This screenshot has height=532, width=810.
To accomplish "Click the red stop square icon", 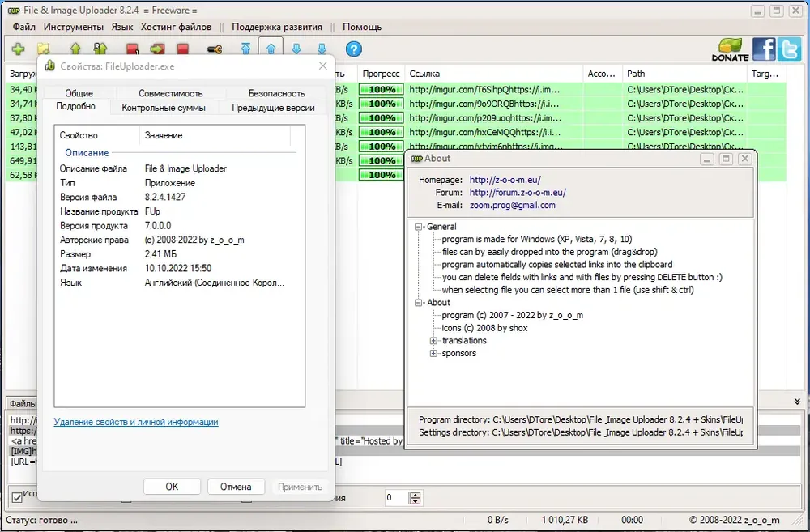I will (182, 49).
